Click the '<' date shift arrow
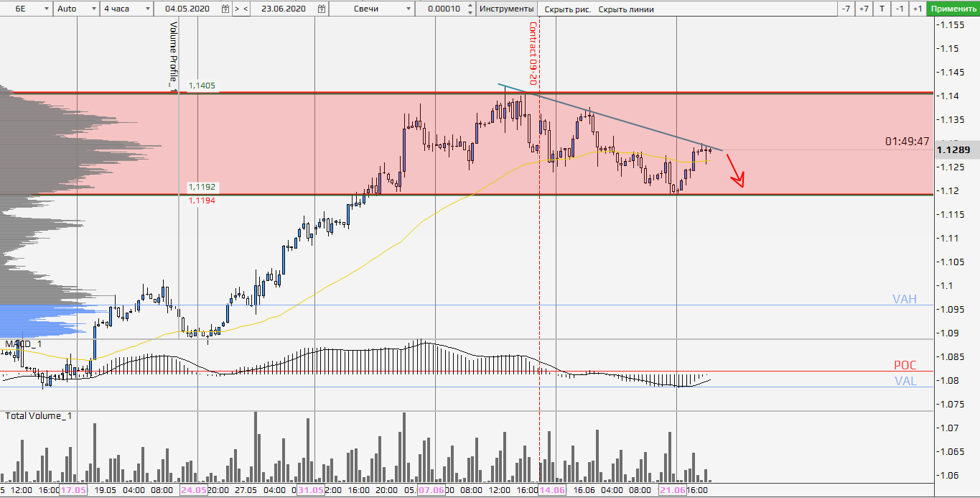This screenshot has height=498, width=980. (246, 9)
